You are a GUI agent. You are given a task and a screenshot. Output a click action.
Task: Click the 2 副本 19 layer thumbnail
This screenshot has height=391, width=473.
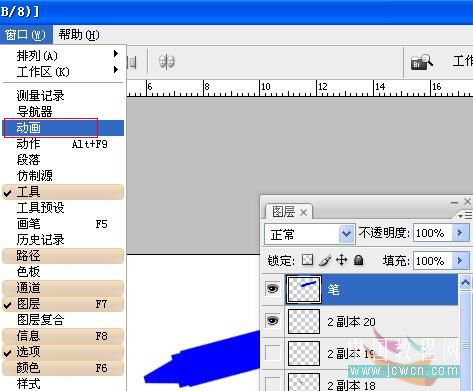[x=304, y=353]
